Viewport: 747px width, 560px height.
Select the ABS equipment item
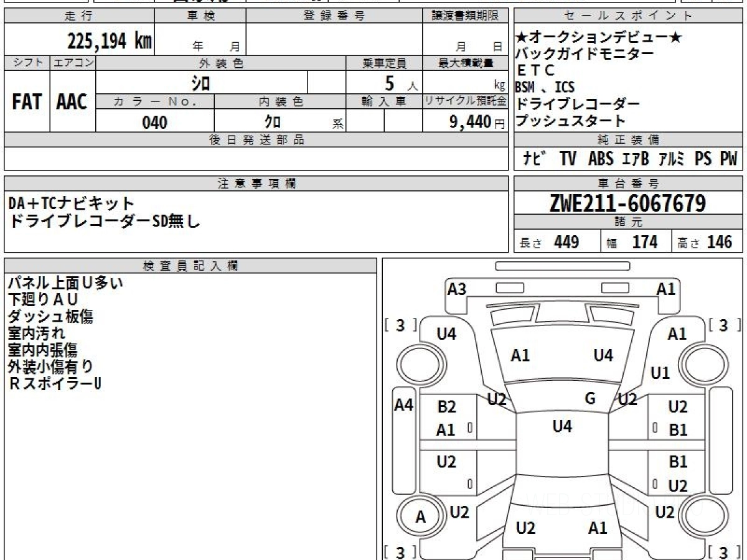(x=601, y=159)
